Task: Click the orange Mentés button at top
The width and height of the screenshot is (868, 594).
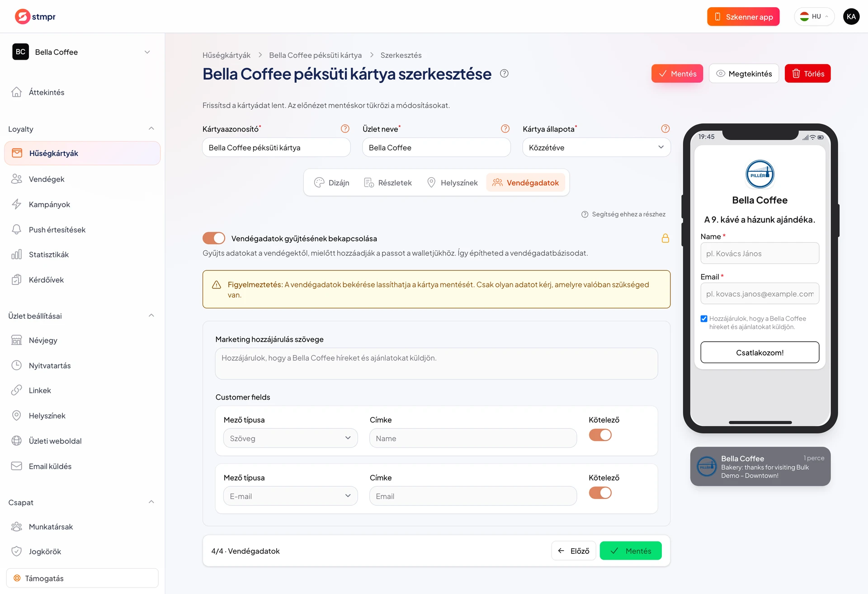Action: (x=677, y=73)
